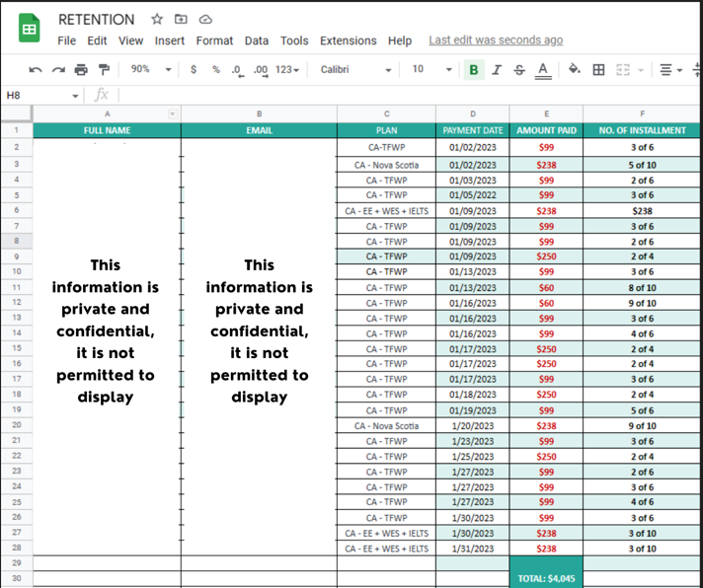Open the text color picker
The height and width of the screenshot is (588, 703).
coord(543,70)
